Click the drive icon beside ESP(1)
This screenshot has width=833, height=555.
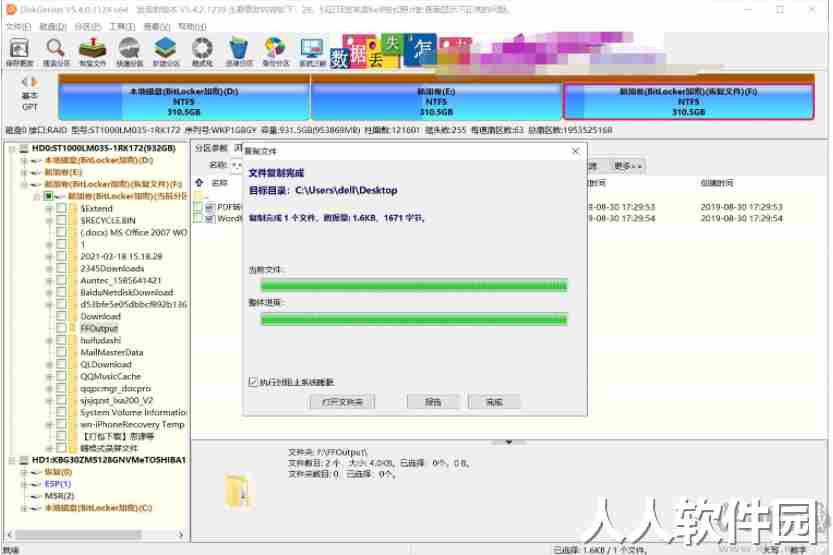point(36,484)
